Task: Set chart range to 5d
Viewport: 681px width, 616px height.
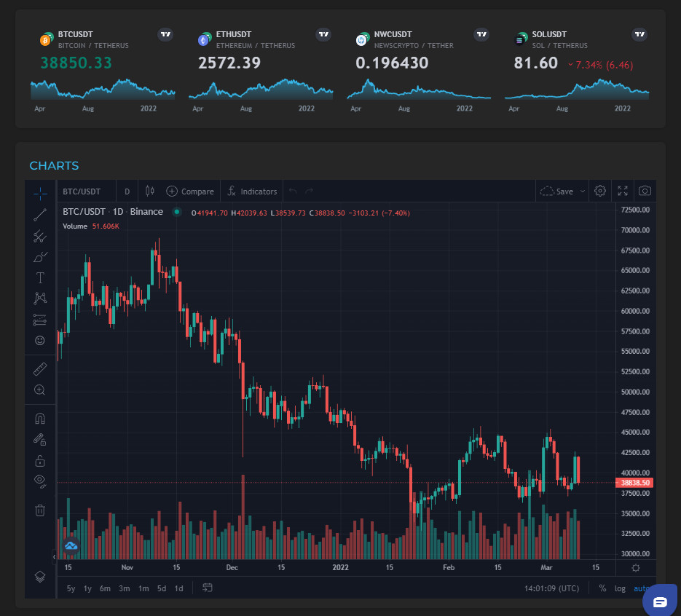Action: click(x=162, y=588)
